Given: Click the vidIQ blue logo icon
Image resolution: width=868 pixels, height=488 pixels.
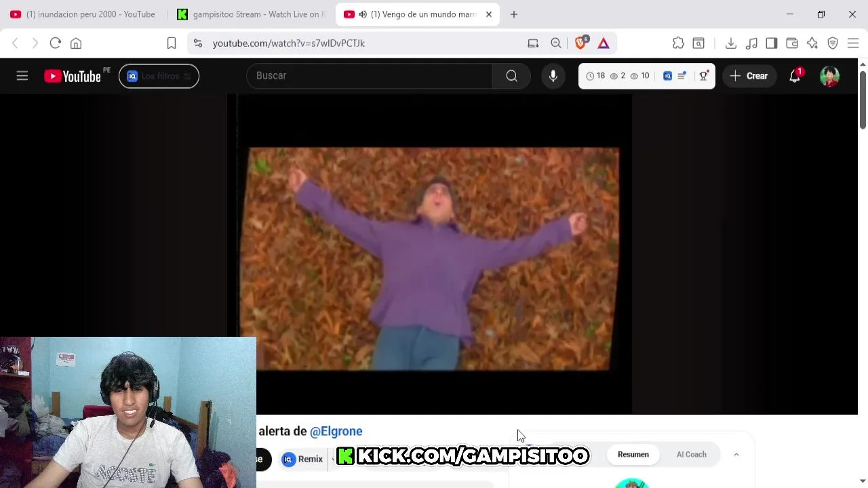Looking at the screenshot, I should 667,76.
